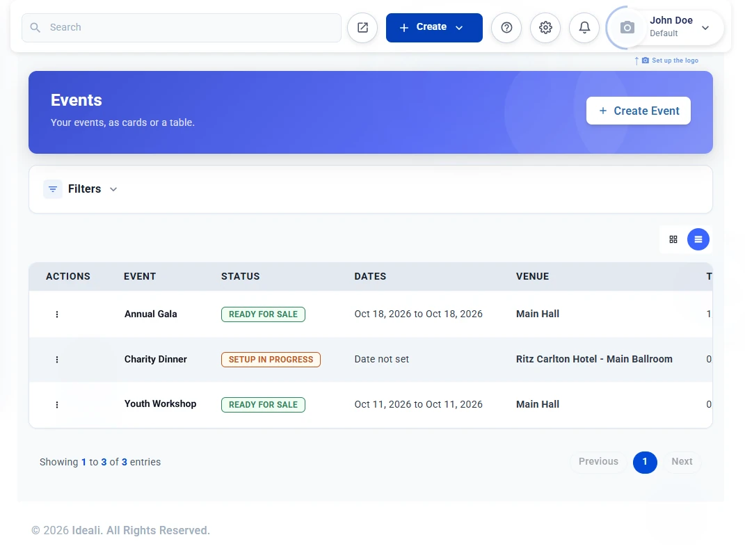Image resolution: width=745 pixels, height=560 pixels.
Task: Sort by the STATUS column header
Action: (x=240, y=276)
